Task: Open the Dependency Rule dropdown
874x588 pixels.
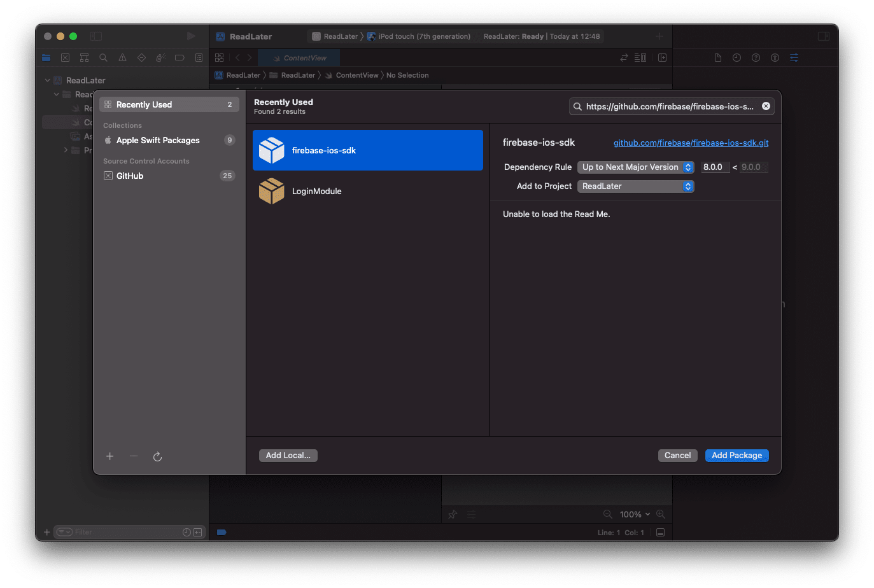Action: point(636,167)
